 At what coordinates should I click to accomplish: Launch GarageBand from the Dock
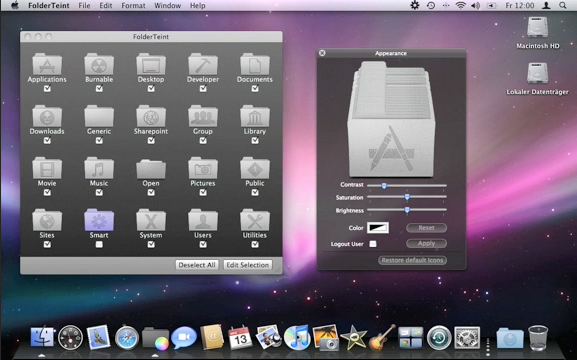pos(382,337)
